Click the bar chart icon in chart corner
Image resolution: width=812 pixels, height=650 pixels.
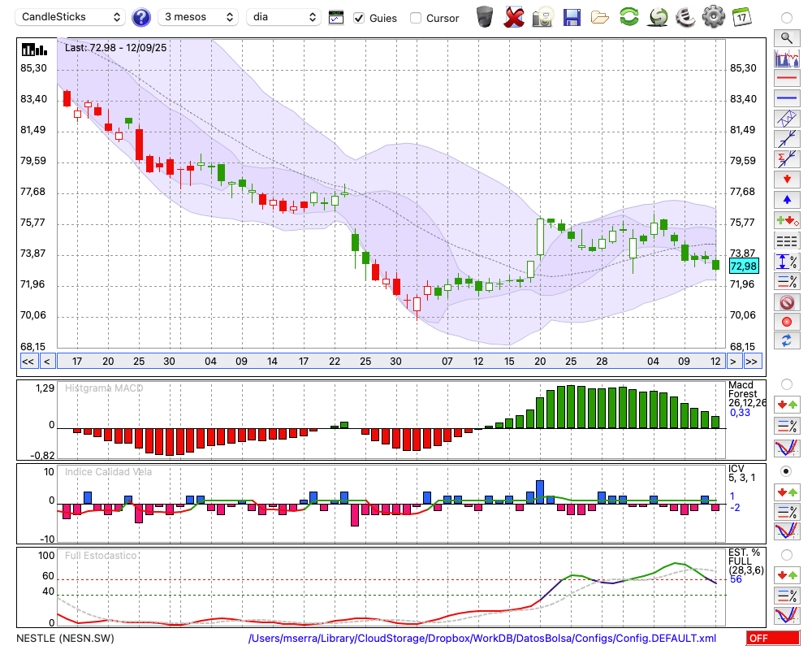pyautogui.click(x=34, y=50)
